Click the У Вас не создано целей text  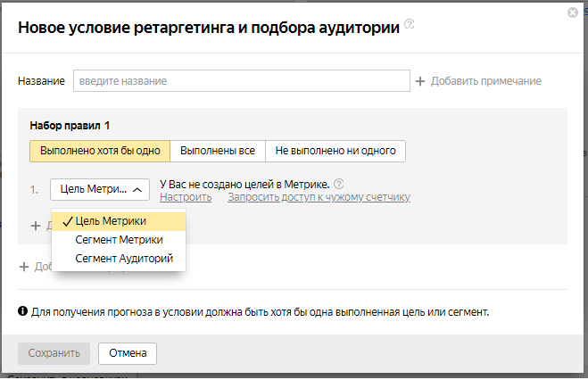click(x=244, y=185)
